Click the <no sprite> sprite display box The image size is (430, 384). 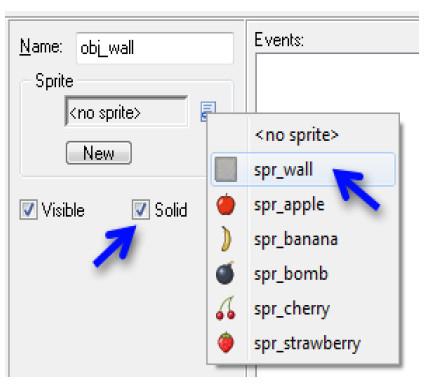click(126, 111)
